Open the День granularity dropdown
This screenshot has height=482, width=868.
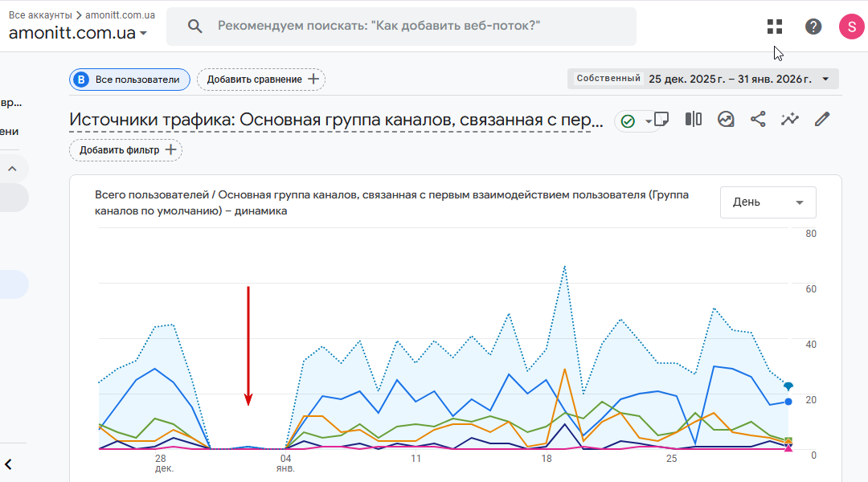768,202
